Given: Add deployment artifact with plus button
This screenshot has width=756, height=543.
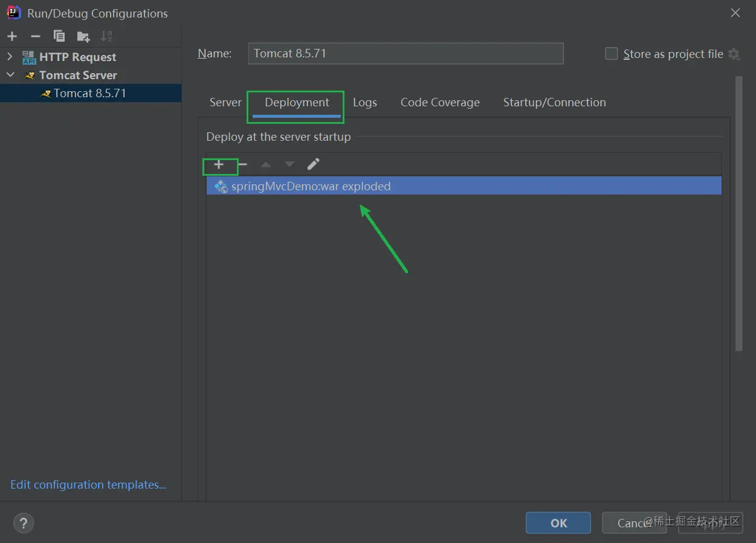Looking at the screenshot, I should pos(219,164).
